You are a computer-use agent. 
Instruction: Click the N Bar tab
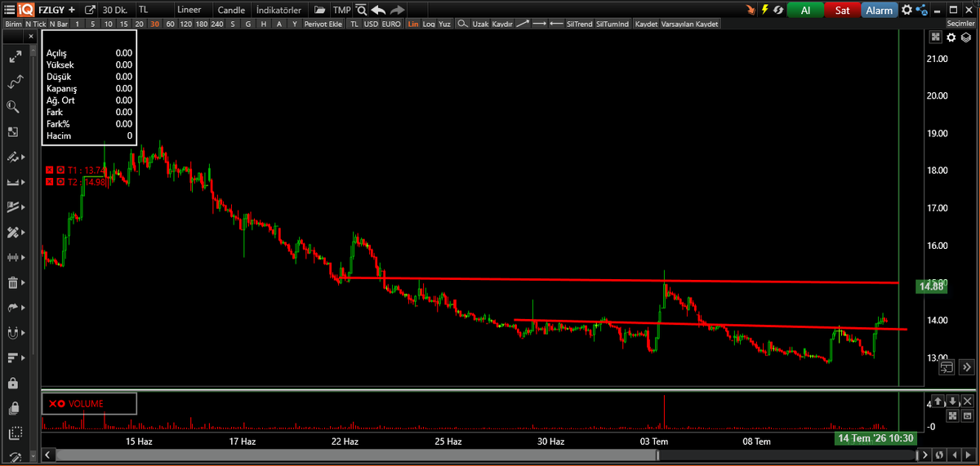point(58,24)
